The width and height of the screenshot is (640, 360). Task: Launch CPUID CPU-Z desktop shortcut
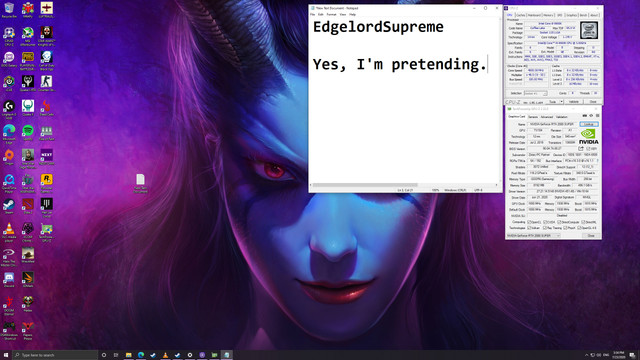pos(9,36)
